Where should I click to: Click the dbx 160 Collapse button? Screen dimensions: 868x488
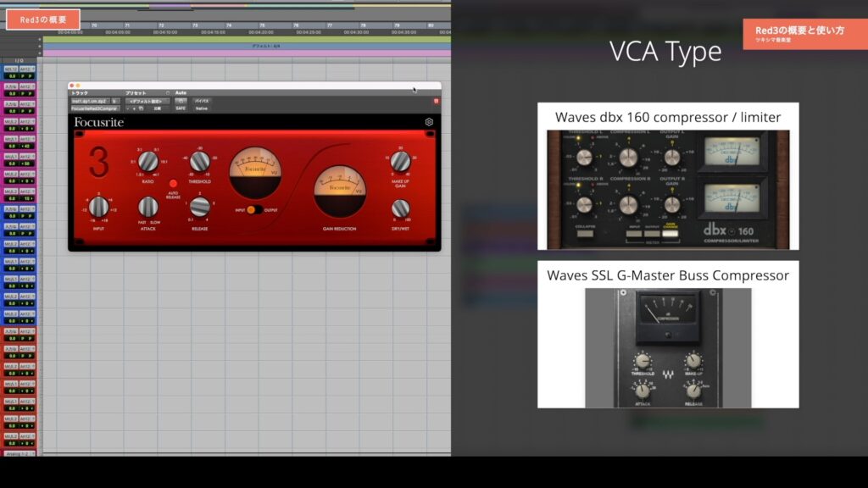click(585, 234)
